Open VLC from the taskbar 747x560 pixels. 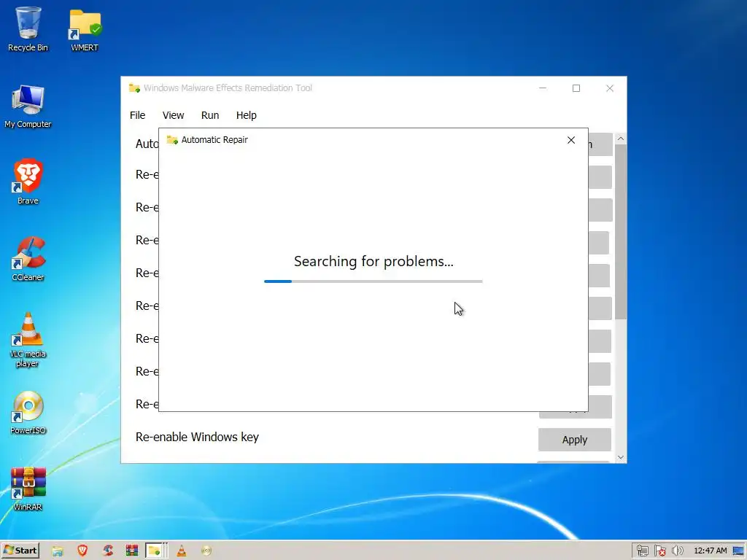(x=182, y=551)
